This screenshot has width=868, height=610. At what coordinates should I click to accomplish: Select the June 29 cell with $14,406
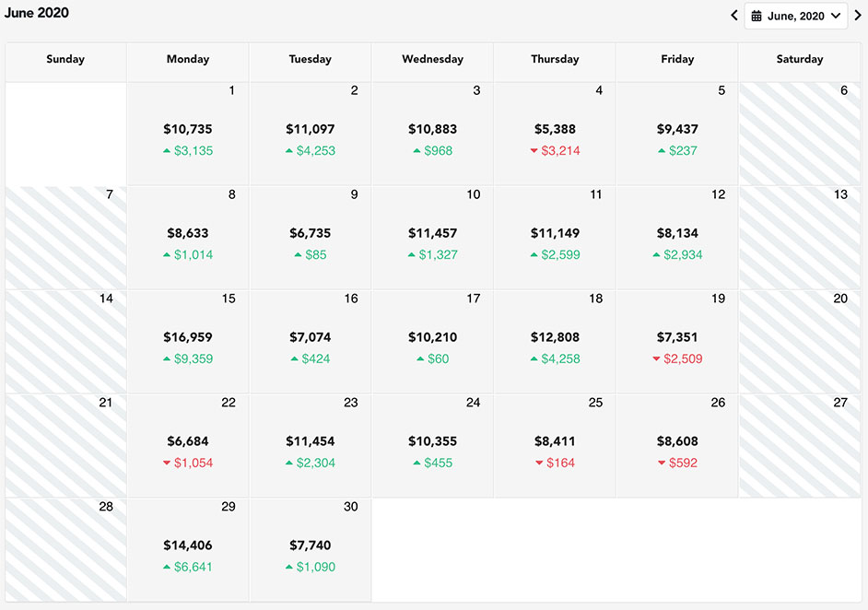pos(188,550)
